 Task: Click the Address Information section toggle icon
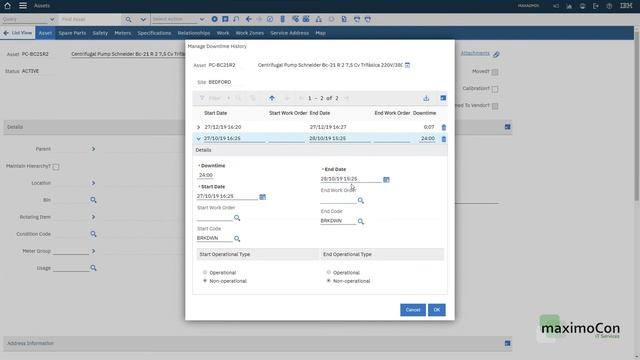pyautogui.click(x=507, y=343)
